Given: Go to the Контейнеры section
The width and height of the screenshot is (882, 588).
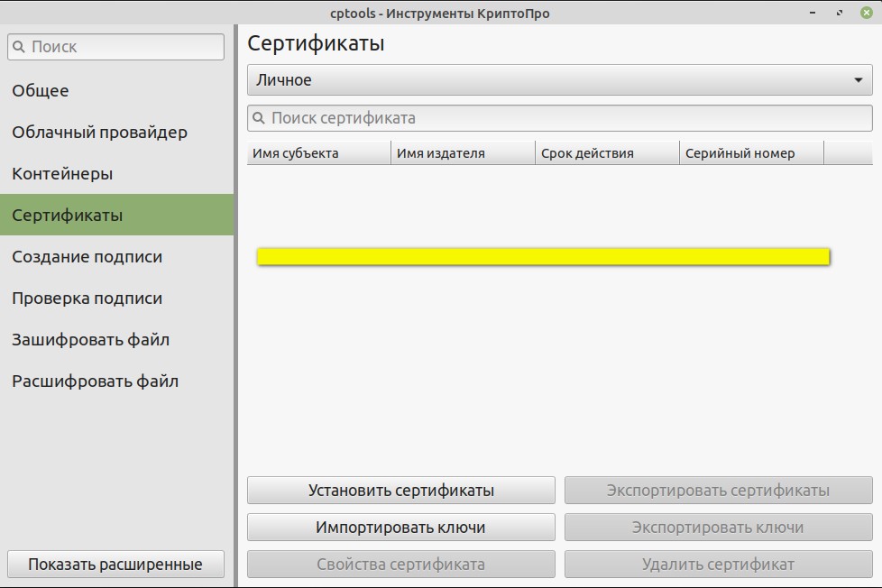Looking at the screenshot, I should [x=116, y=174].
